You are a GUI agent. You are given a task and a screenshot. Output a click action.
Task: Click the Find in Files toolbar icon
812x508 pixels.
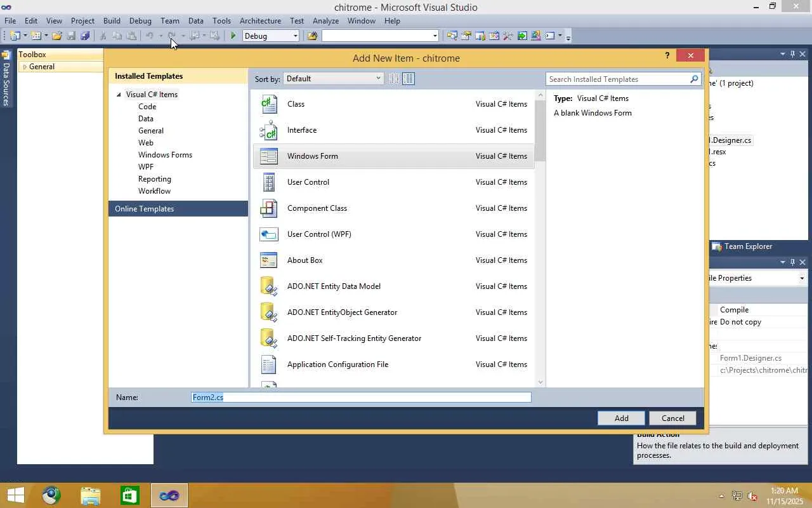(312, 36)
